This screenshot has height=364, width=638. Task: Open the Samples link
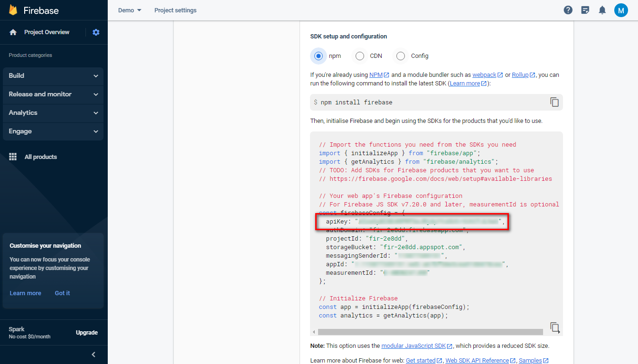[534, 361]
